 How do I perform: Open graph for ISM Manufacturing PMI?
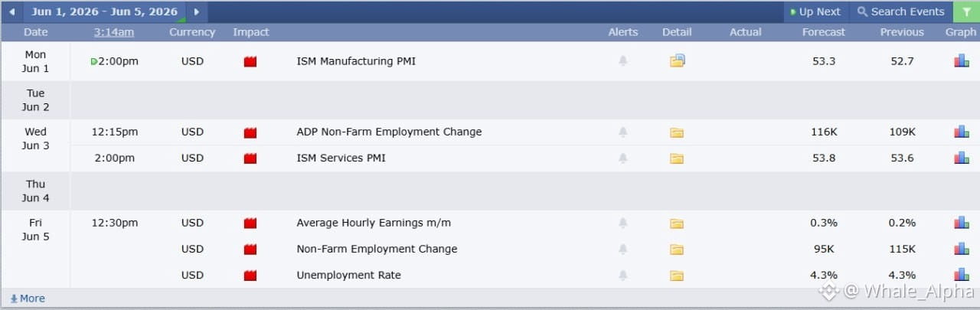(962, 60)
